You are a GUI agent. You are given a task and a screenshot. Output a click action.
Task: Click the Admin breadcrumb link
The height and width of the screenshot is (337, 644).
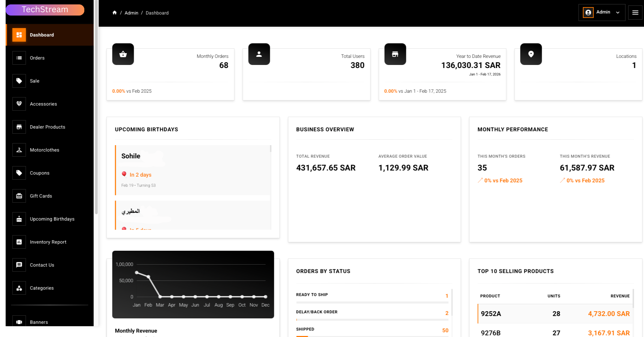click(x=131, y=13)
